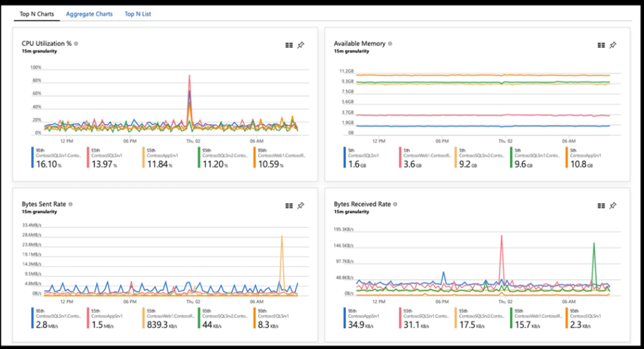Open the Aggregate Charts tab
The width and height of the screenshot is (644, 349).
pos(89,14)
